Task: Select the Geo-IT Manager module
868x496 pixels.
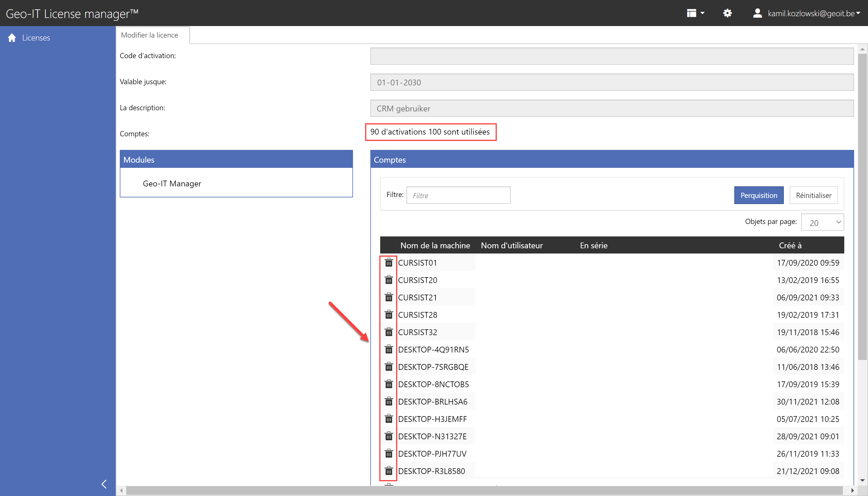Action: pos(172,184)
